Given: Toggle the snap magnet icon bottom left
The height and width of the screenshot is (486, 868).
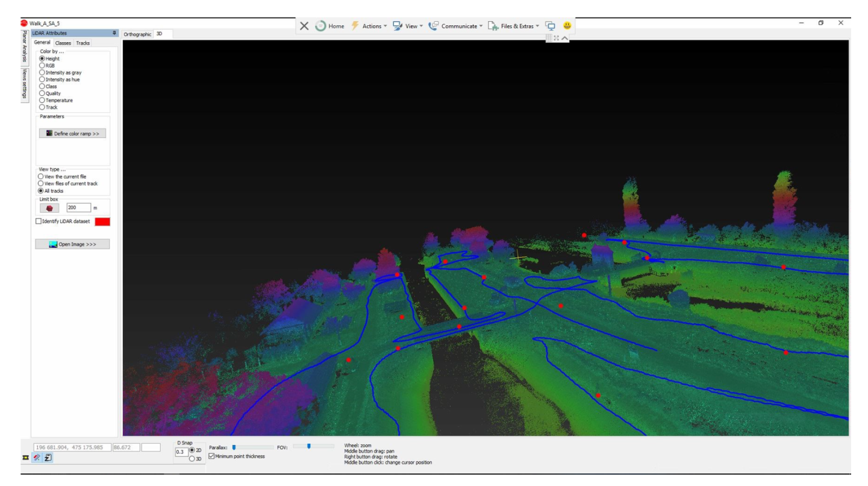Looking at the screenshot, I should [x=37, y=458].
